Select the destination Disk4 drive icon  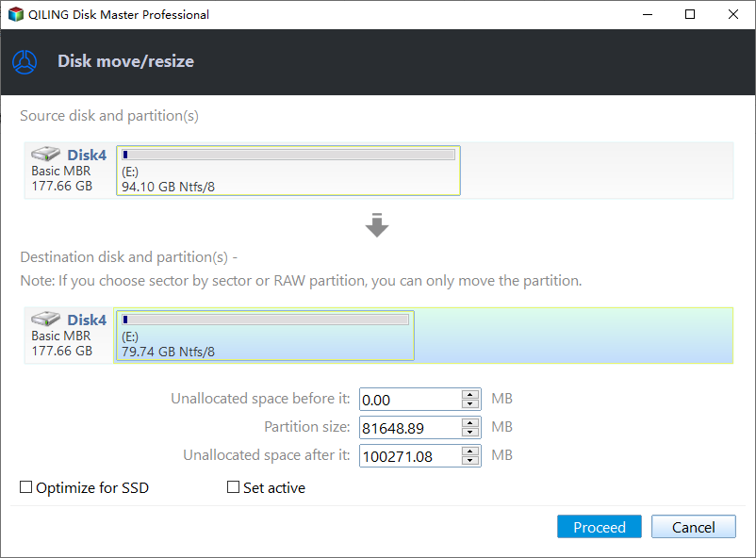coord(45,319)
